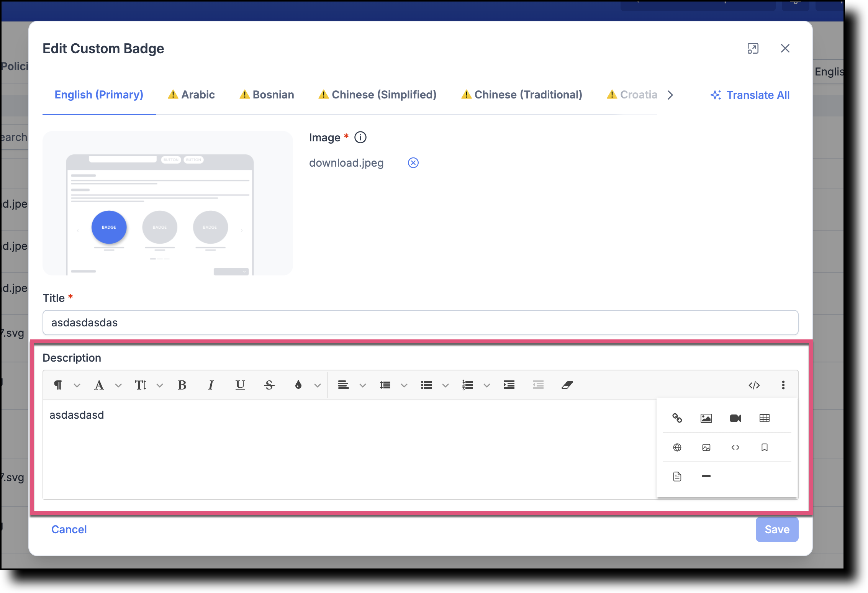Switch to the Arabic tab
The image size is (868, 593).
192,95
